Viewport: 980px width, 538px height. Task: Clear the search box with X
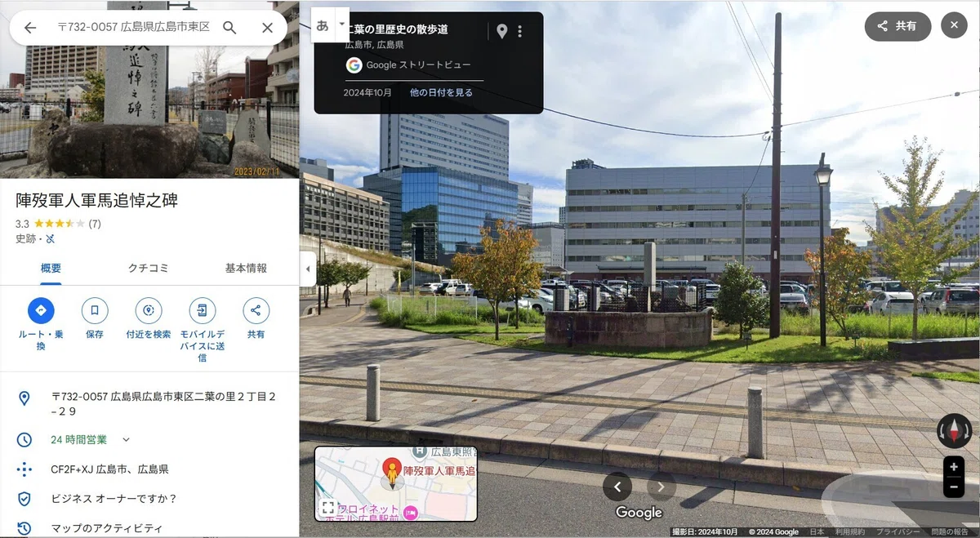[x=267, y=28]
